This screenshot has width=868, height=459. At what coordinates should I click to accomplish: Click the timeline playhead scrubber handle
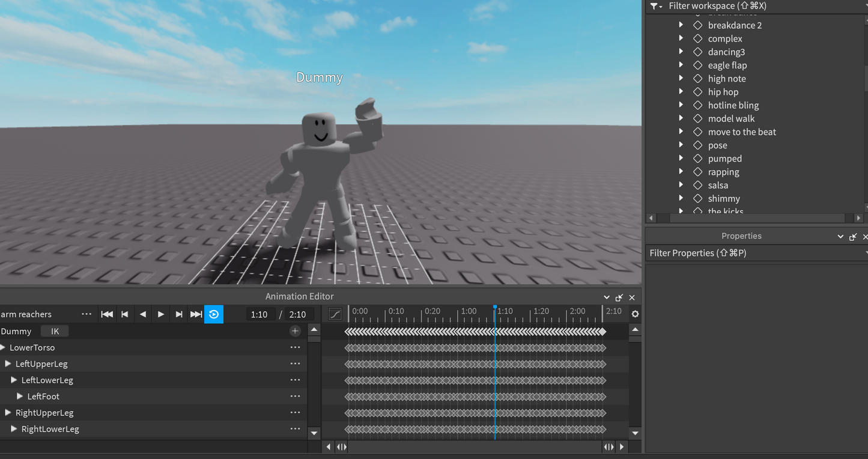point(495,308)
